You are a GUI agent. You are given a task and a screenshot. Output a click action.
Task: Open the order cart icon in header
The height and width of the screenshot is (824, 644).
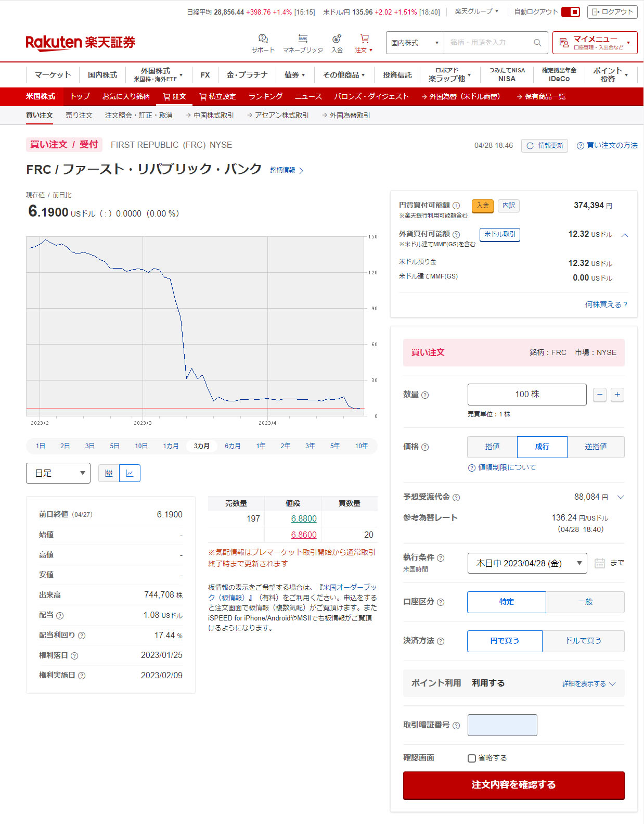click(364, 39)
